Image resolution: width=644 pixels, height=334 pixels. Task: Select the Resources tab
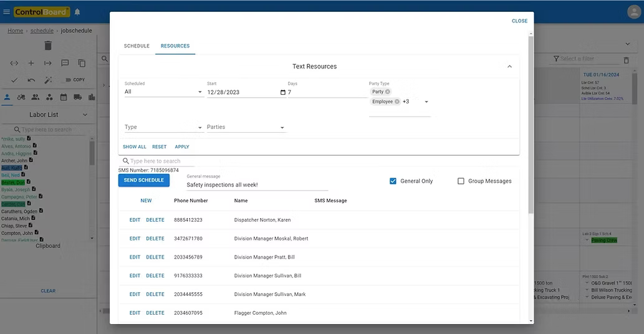click(x=175, y=46)
